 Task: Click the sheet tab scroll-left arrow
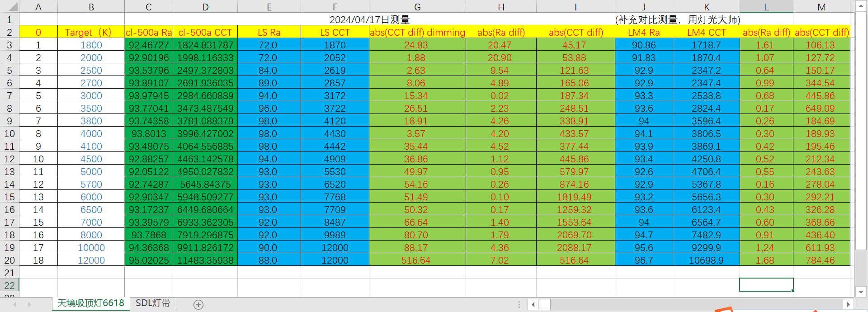(x=14, y=305)
